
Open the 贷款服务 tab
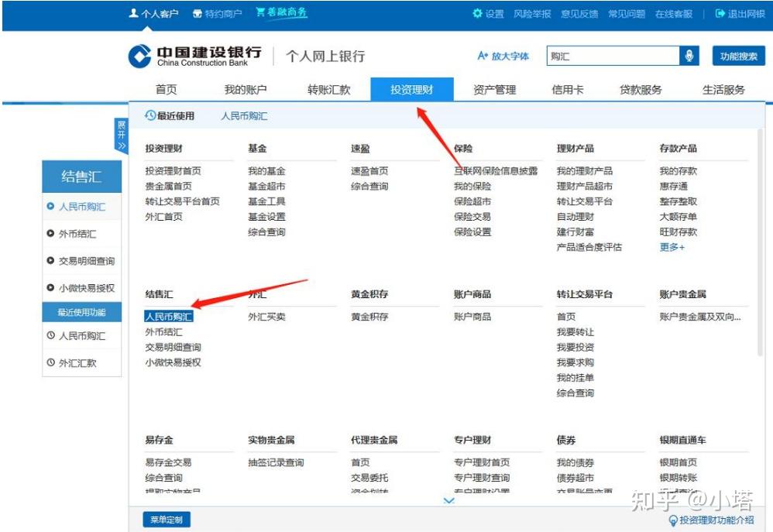pyautogui.click(x=641, y=89)
